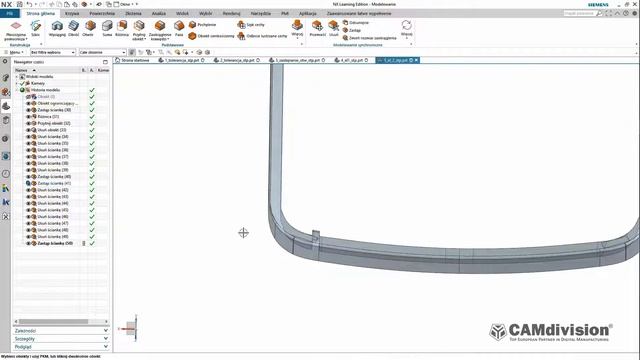Apply the Suma unite operation
Viewport: 640px width, 360px height.
pyautogui.click(x=107, y=29)
